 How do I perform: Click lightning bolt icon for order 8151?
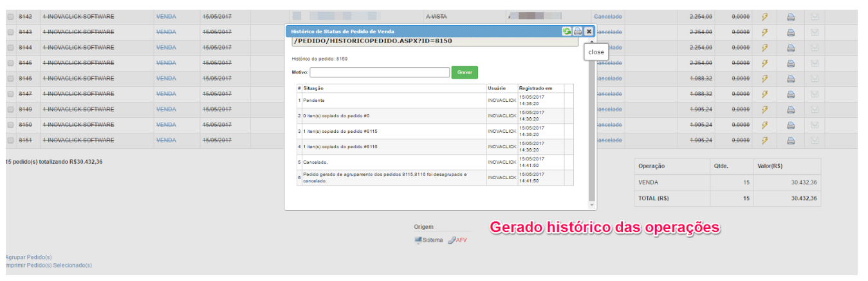coord(764,140)
